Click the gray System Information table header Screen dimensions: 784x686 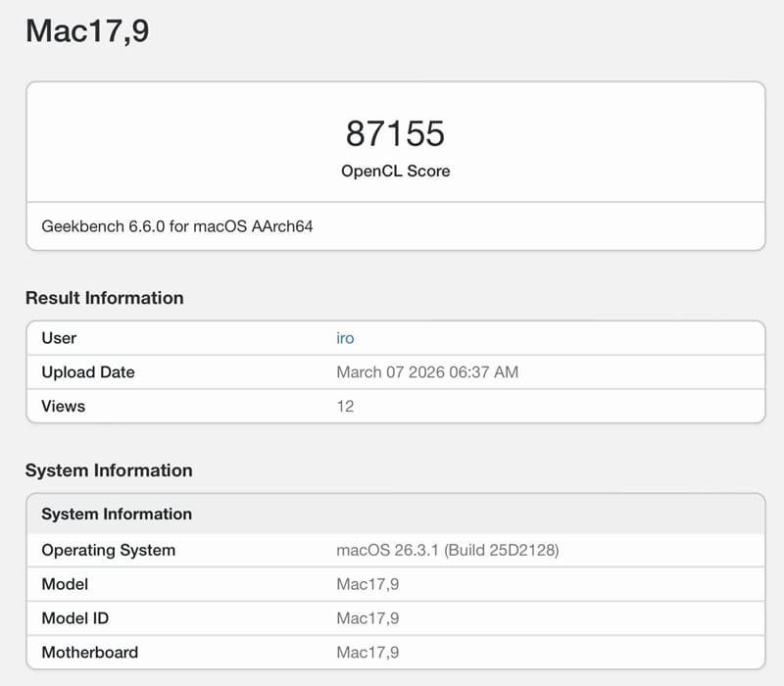tap(117, 514)
